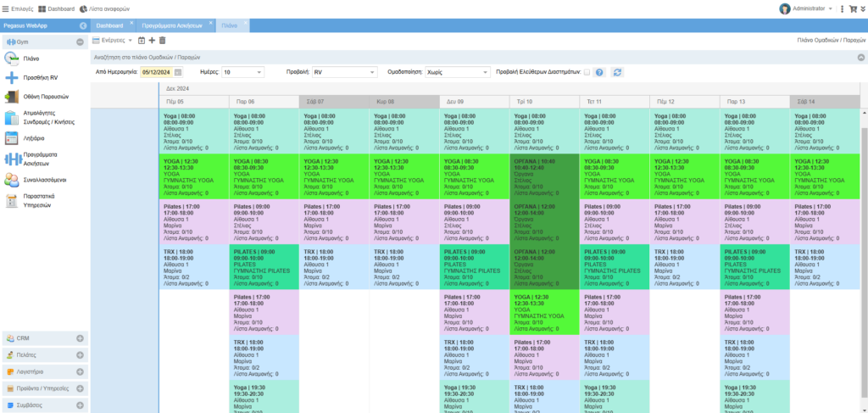Viewport: 868px width, 413px height.
Task: Open the Administrator user dropdown arrow
Action: coord(831,8)
